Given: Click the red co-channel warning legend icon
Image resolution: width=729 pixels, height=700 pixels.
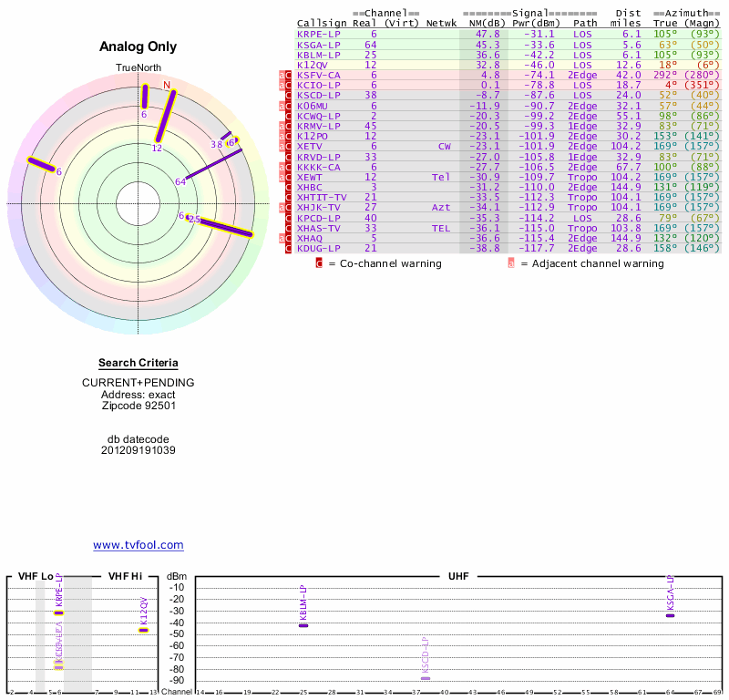Looking at the screenshot, I should pyautogui.click(x=319, y=263).
